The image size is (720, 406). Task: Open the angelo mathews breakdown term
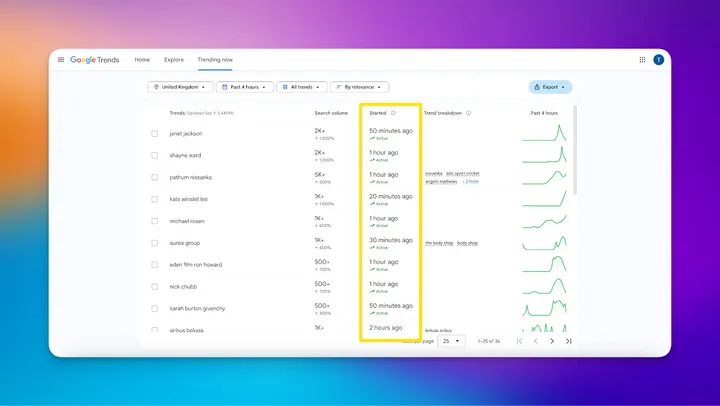coord(441,181)
